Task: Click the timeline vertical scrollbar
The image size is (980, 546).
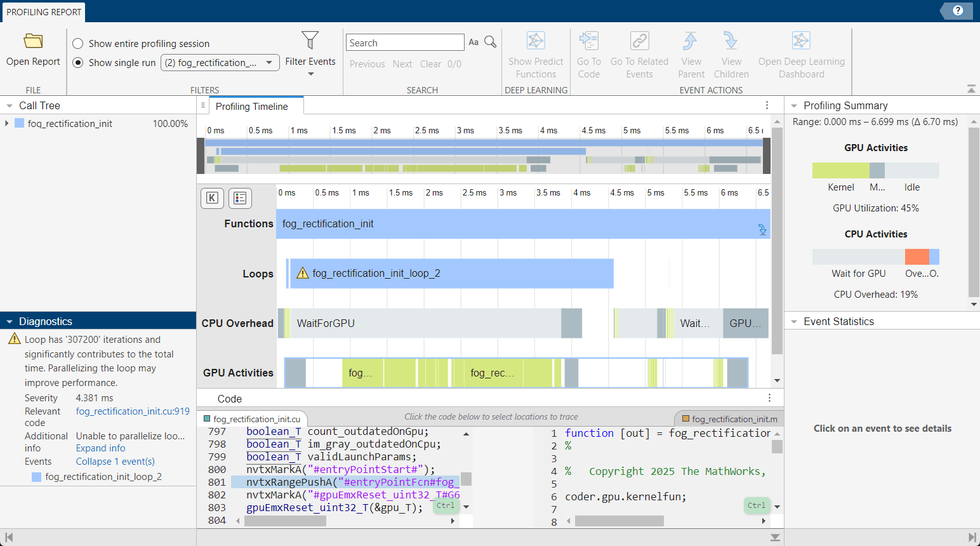Action: (777, 242)
